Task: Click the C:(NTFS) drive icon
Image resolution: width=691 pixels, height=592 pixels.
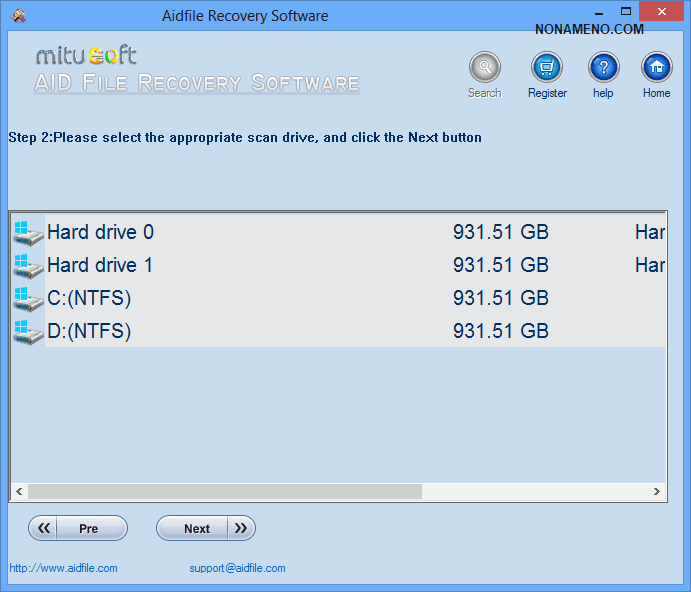Action: 28,299
